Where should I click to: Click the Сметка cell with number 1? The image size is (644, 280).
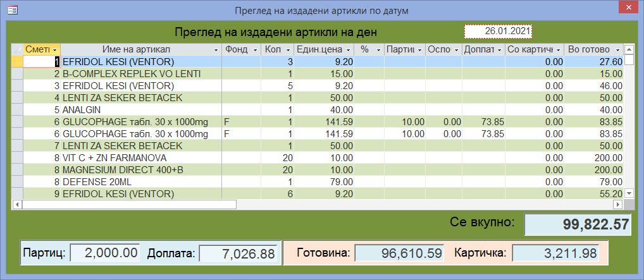tap(42, 62)
